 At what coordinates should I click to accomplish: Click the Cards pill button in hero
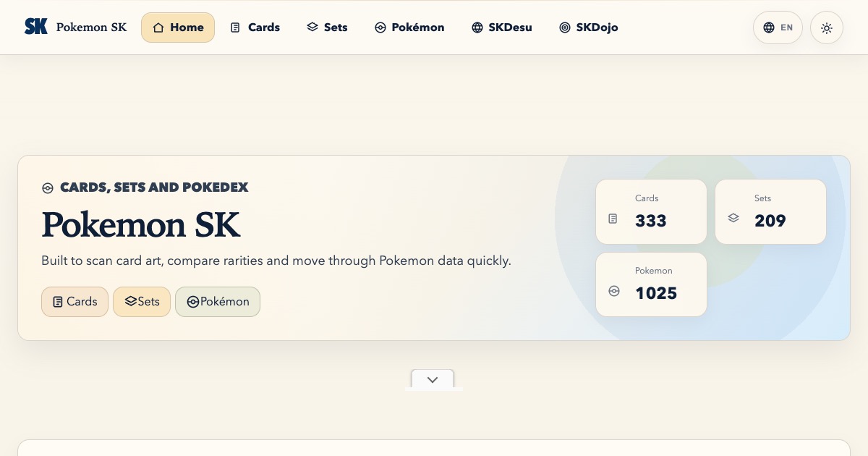(x=75, y=302)
